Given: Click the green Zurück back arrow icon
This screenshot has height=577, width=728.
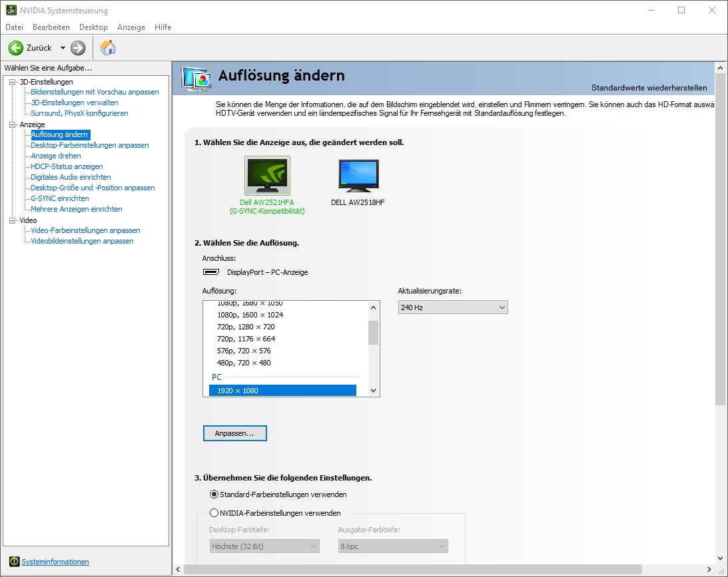Looking at the screenshot, I should [16, 48].
